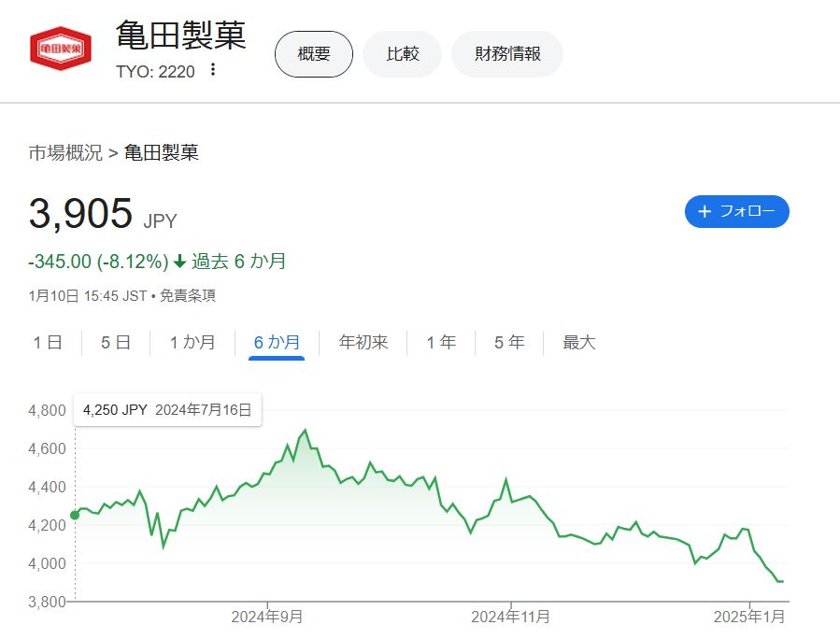Select the 5 日 range
The height and width of the screenshot is (639, 840).
[116, 342]
